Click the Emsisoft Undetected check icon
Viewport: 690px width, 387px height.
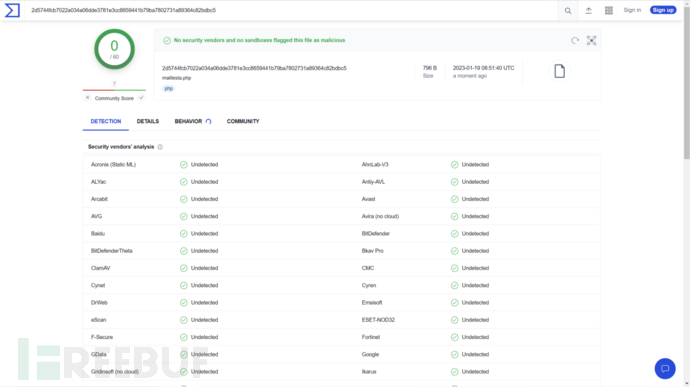pyautogui.click(x=454, y=303)
